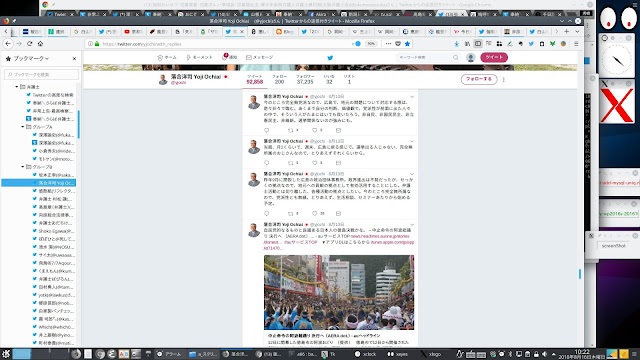Open Twitterの高度な検索 bookmark
This screenshot has width=640, height=360.
(x=53, y=95)
